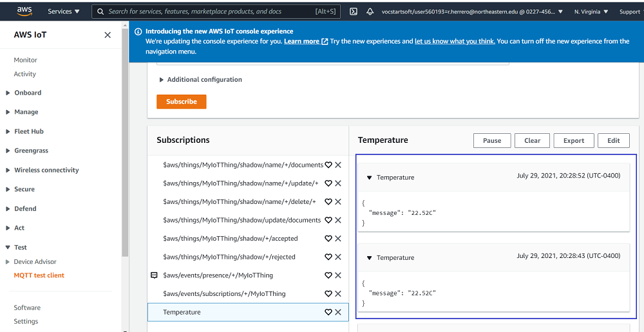Remove the shadow/update/documents subscription

coord(338,220)
